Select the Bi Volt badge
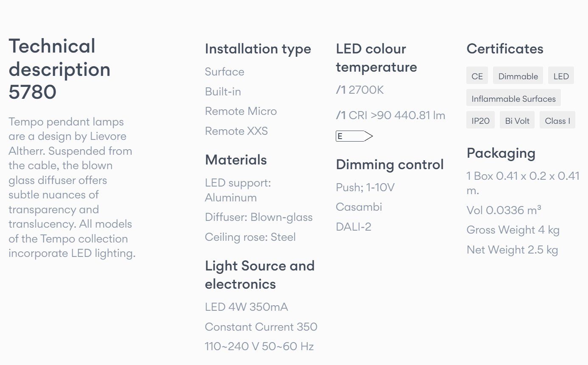This screenshot has width=588, height=365. click(517, 120)
